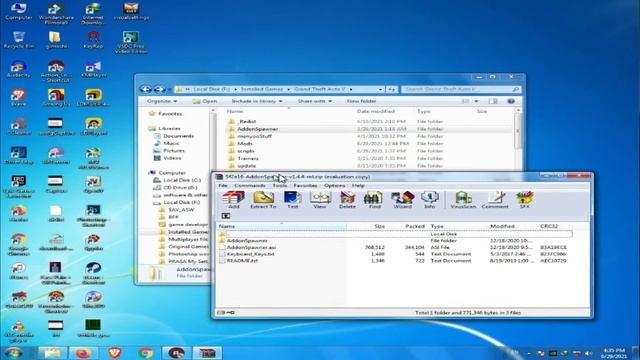Open the Explorer views dropdown arrow
The image size is (640, 360).
pos(476,101)
